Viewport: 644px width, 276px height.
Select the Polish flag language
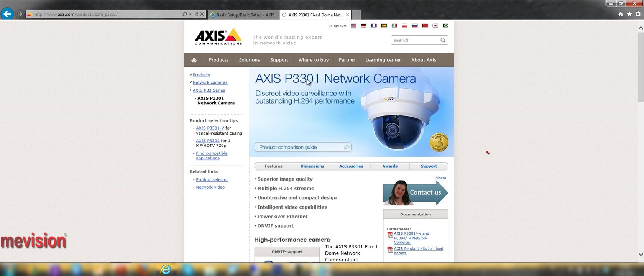pyautogui.click(x=404, y=26)
